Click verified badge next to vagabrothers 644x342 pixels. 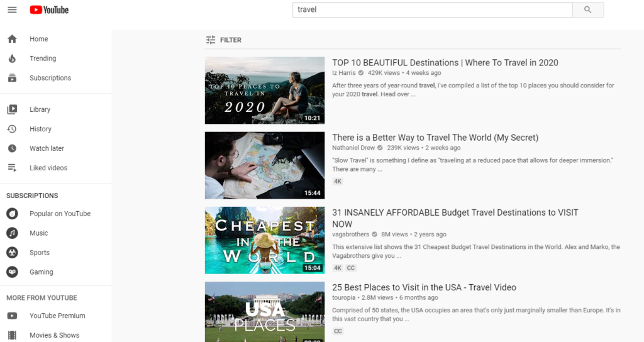tap(375, 234)
